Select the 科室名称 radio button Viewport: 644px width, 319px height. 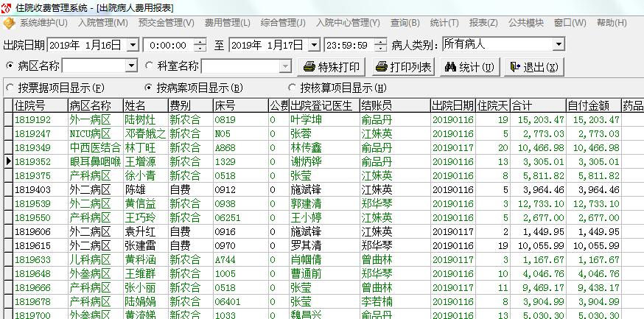(150, 66)
